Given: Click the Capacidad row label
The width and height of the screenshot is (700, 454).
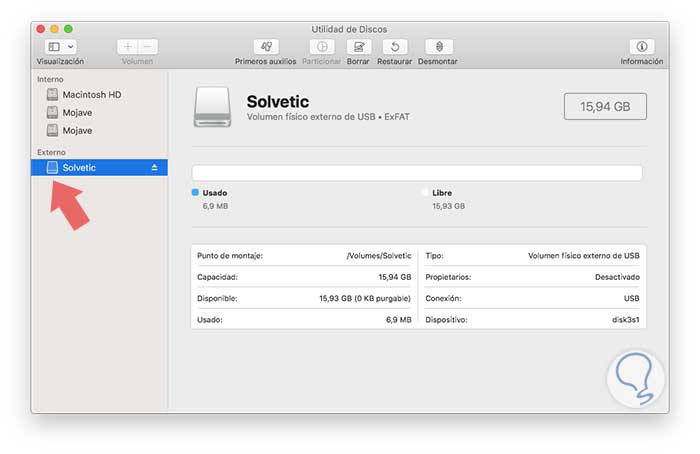Looking at the screenshot, I should click(217, 277).
